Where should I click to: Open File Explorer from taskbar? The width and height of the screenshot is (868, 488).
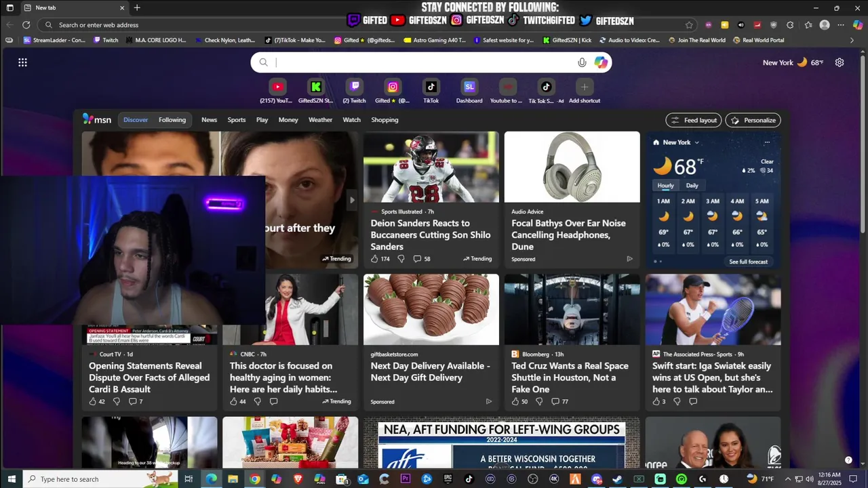[x=233, y=479]
